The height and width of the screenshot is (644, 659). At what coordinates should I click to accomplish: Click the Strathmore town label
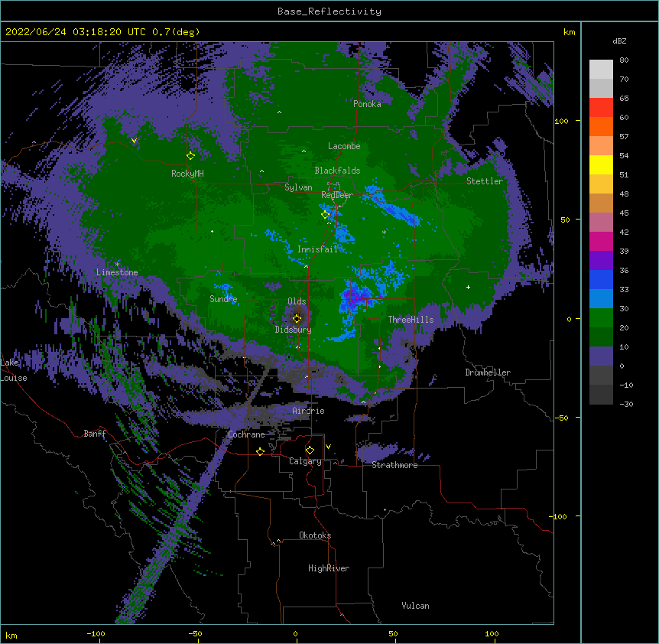coord(394,465)
